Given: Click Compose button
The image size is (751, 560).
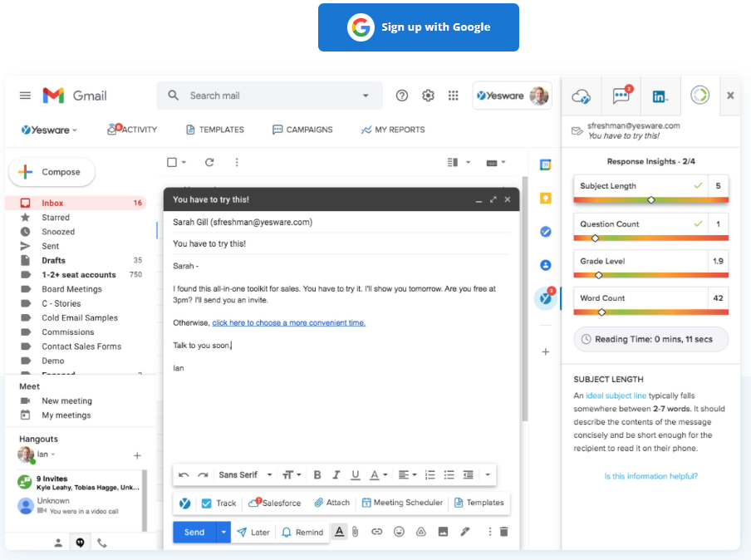Looking at the screenshot, I should coord(52,171).
